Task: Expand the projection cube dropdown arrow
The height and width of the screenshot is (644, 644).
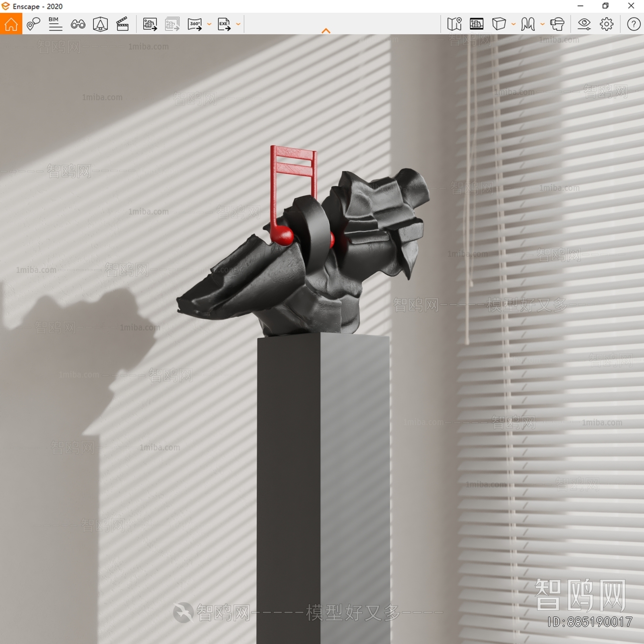Action: pyautogui.click(x=514, y=24)
